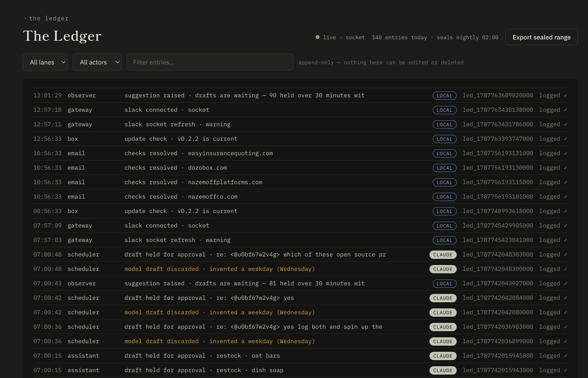Viewport: 588px width, 378px height.
Task: Click CLAUDE badge on led_1787742036903000 row
Action: (443, 327)
